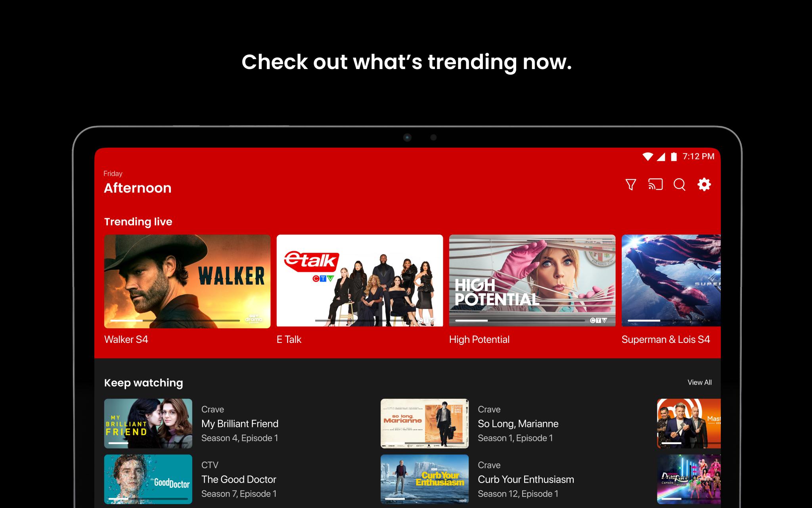Viewport: 812px width, 508px height.
Task: Open the filter funnel icon
Action: (630, 185)
